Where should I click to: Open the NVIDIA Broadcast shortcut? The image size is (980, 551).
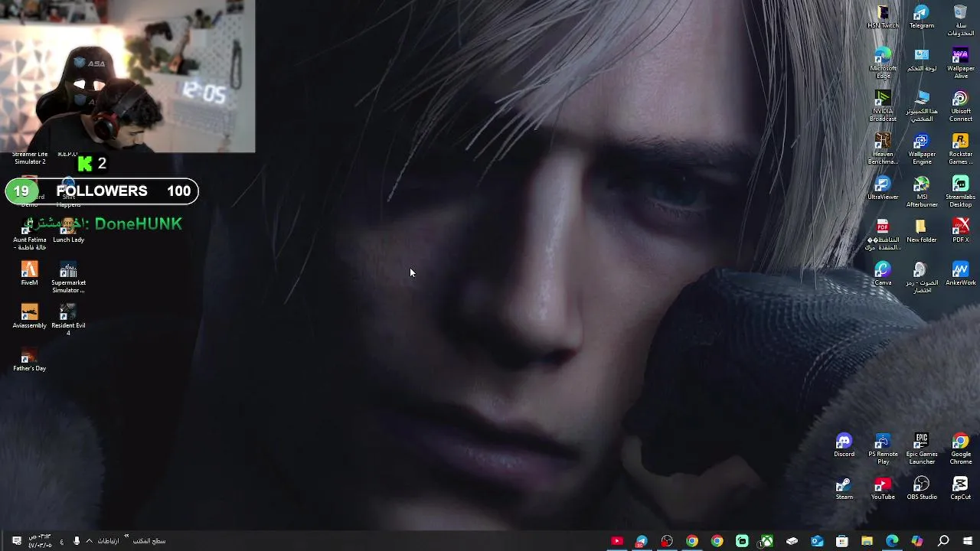(x=883, y=106)
